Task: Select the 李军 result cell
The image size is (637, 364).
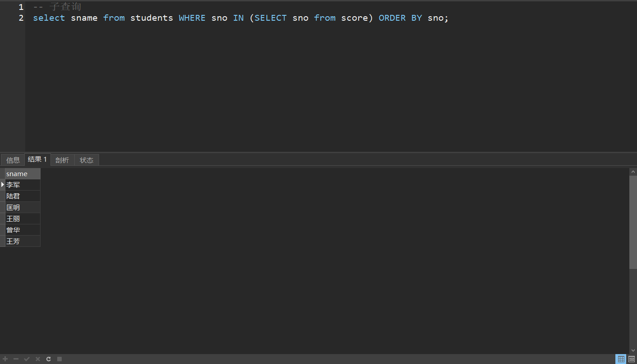Action: 23,185
